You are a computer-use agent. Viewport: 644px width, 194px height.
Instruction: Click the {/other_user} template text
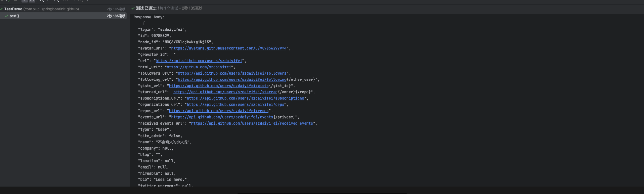[301, 79]
